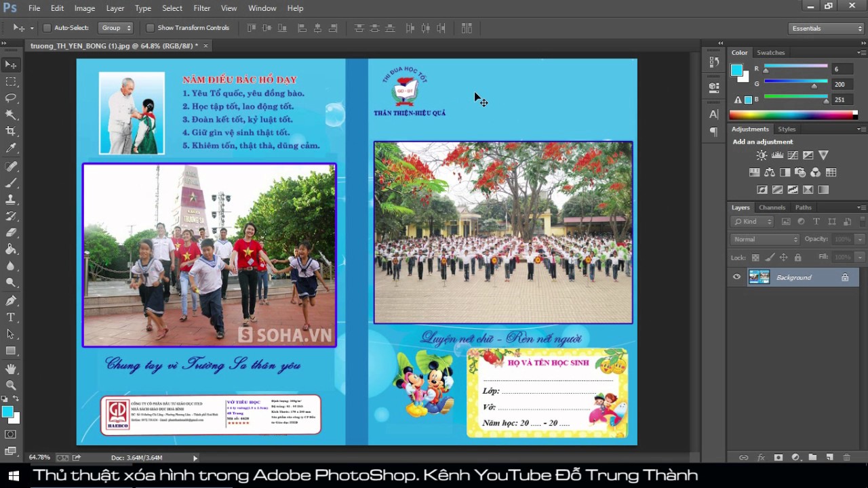Expand the Essentials workspace dropdown
The width and height of the screenshot is (868, 488).
(x=826, y=28)
